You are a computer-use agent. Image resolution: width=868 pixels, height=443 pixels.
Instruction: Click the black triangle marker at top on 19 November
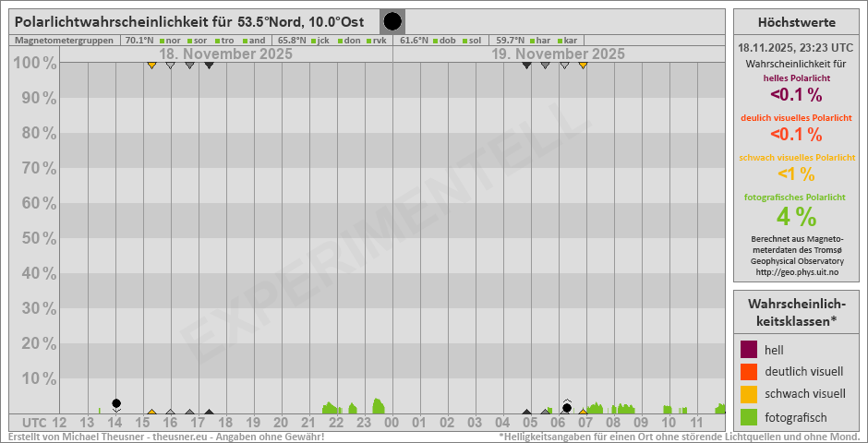click(526, 65)
